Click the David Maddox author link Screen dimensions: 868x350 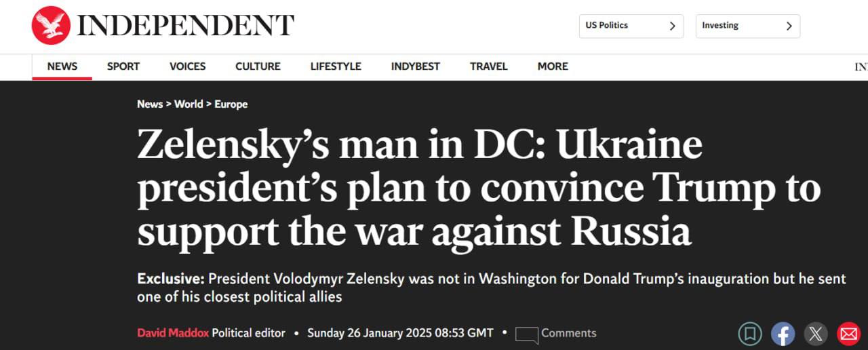[x=173, y=333]
